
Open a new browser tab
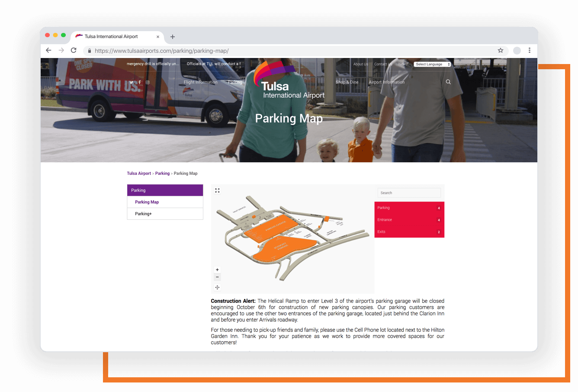173,37
